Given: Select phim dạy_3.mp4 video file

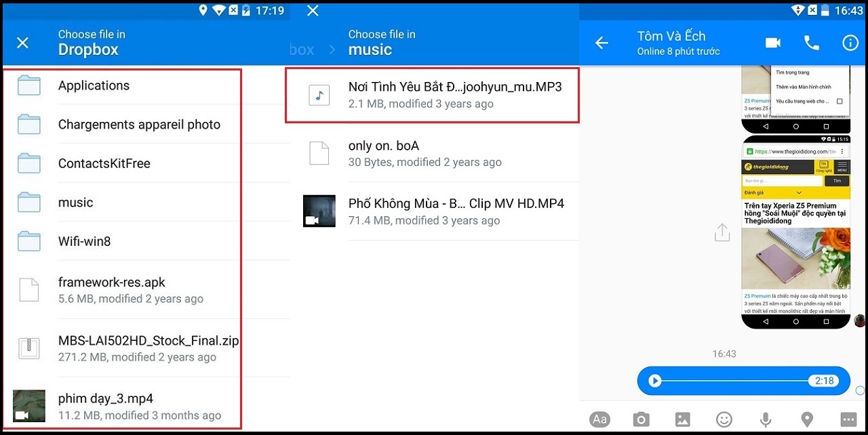Looking at the screenshot, I should tap(146, 405).
